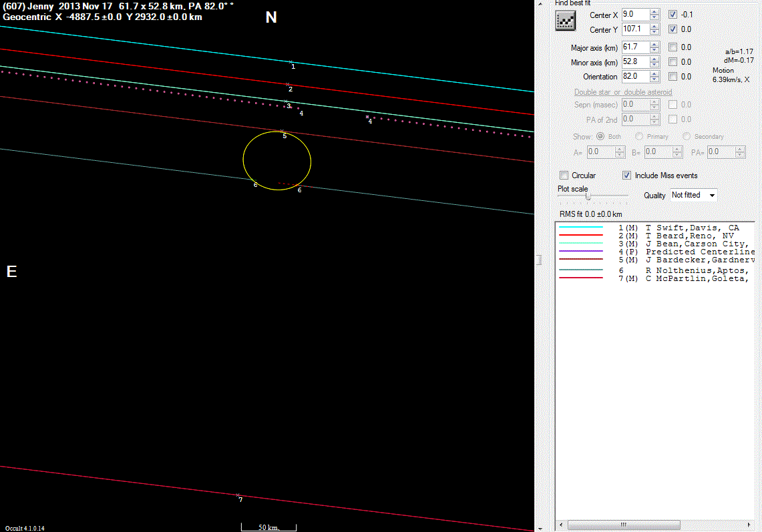Click the panel's vertical scroll up arrow
Viewport: 762px width, 532px height.
coord(540,4)
